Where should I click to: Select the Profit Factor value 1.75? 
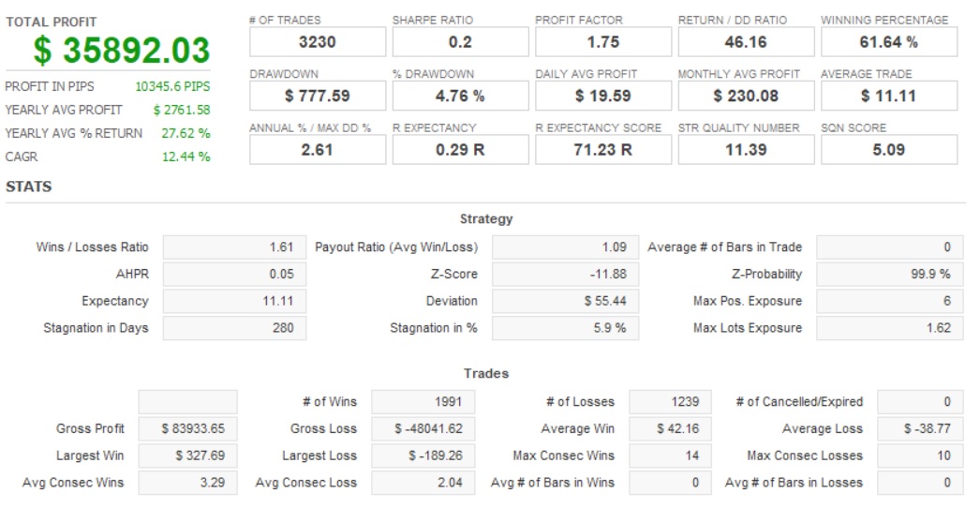click(603, 42)
